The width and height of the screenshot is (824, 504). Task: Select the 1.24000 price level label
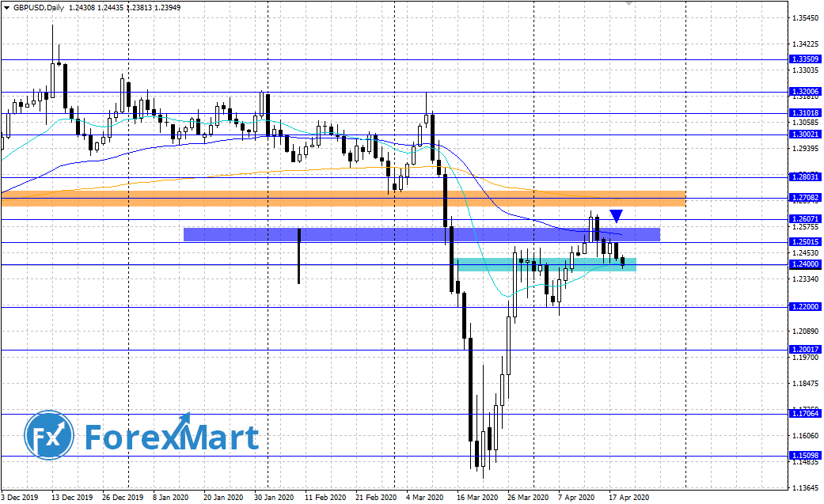click(804, 264)
